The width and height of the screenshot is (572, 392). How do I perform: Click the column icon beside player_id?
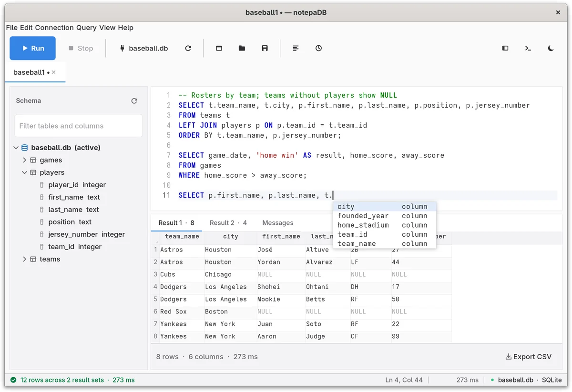pyautogui.click(x=41, y=185)
